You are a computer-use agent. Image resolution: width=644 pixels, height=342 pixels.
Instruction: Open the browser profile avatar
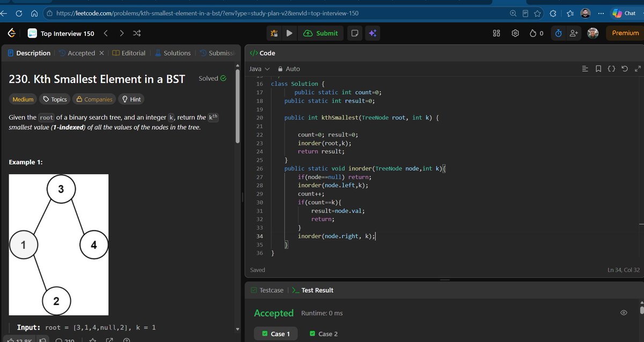point(586,13)
